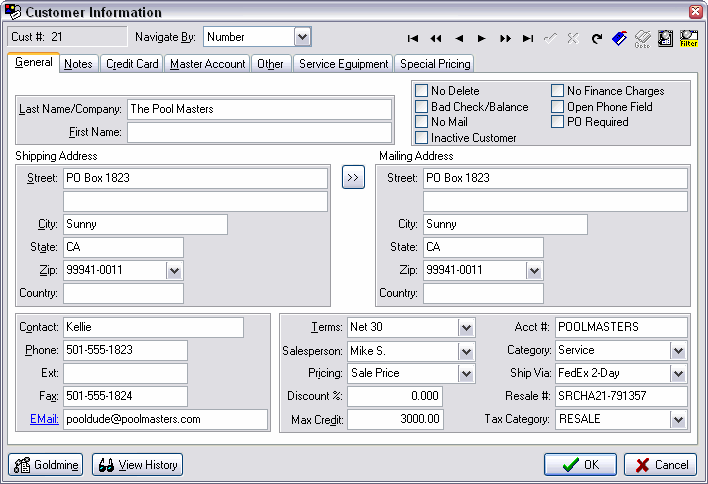The width and height of the screenshot is (708, 484).
Task: Refresh the customer data
Action: coord(596,39)
